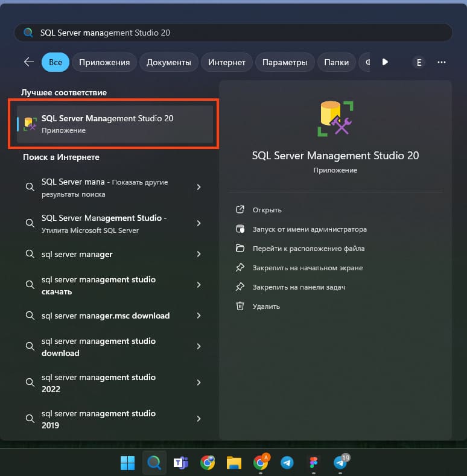
Task: Expand the 'SQL Server mana' web result chevron
Action: pyautogui.click(x=199, y=187)
